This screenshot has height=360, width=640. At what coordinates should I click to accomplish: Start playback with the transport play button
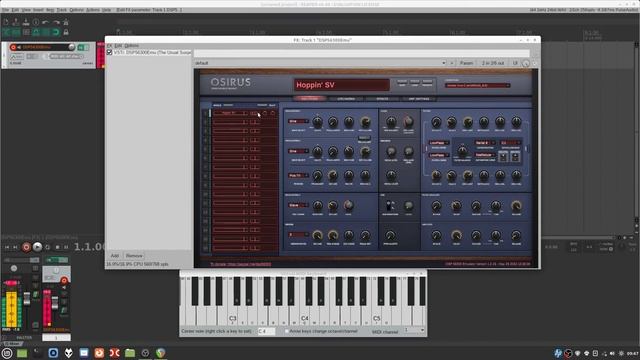37,247
